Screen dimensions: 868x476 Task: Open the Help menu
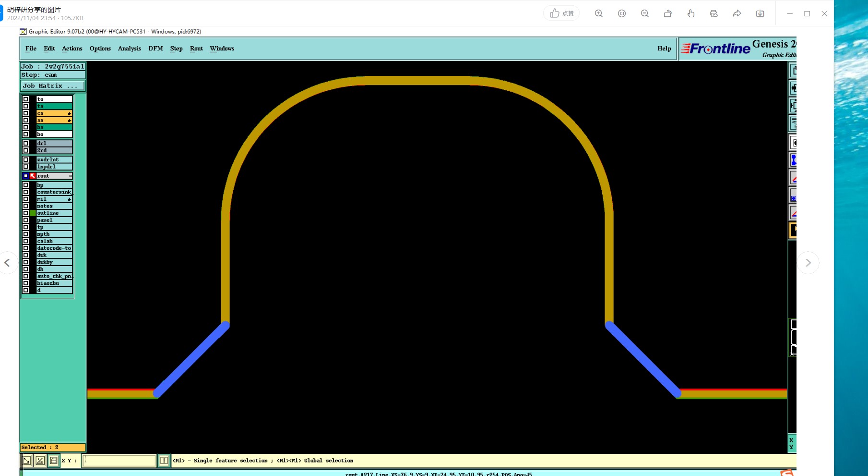(664, 49)
